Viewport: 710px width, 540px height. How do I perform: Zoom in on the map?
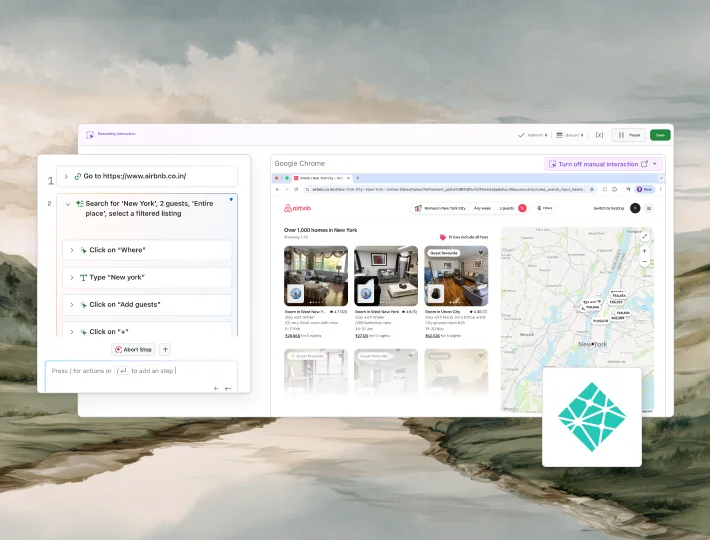pos(644,251)
